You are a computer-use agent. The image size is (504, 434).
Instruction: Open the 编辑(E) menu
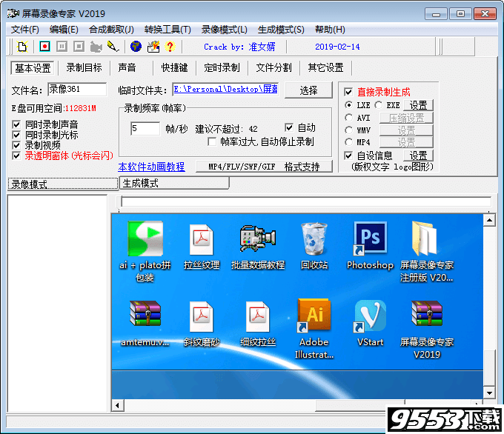[x=64, y=30]
